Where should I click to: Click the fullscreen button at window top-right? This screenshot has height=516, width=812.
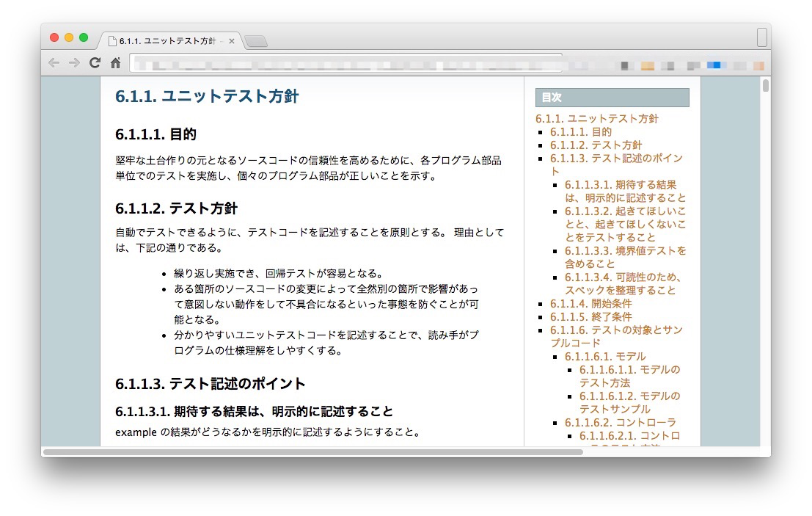pos(761,37)
